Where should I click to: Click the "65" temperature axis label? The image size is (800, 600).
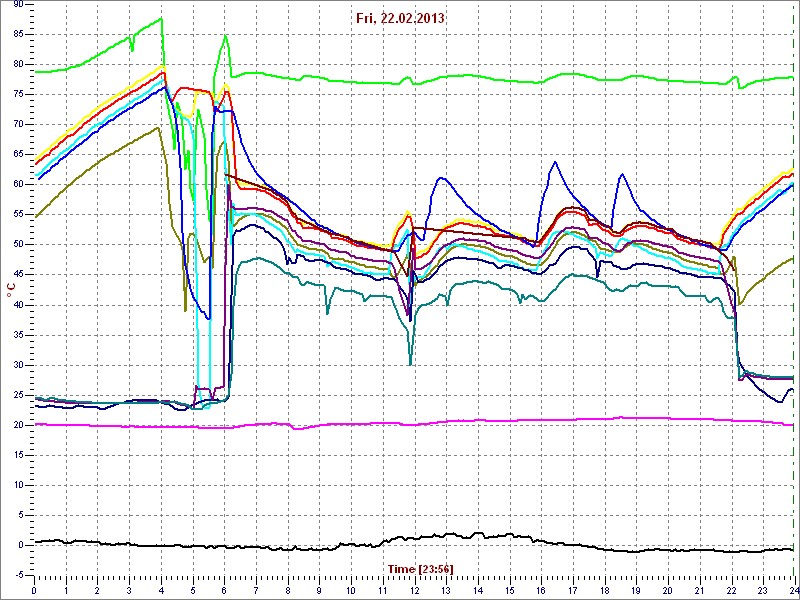(19, 155)
